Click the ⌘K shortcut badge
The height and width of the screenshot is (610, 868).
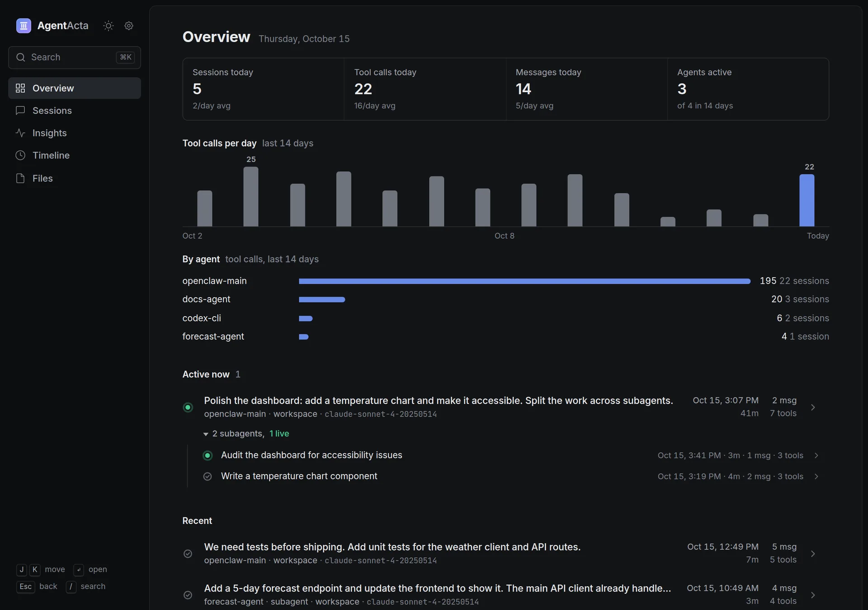125,57
